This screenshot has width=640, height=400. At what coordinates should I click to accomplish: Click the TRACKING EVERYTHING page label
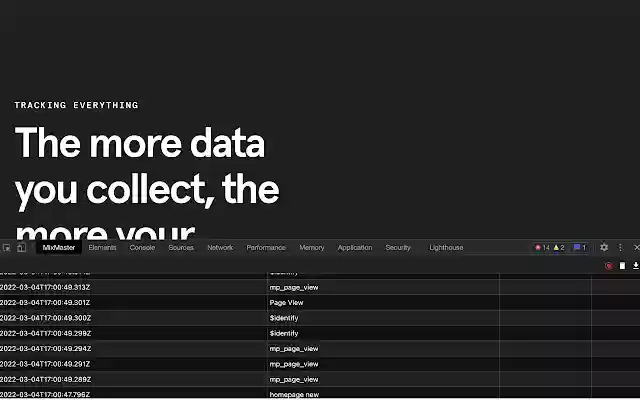(76, 105)
